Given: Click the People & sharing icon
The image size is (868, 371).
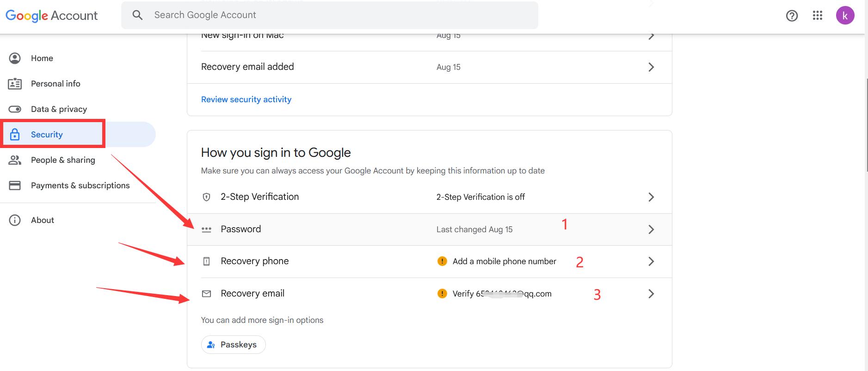Looking at the screenshot, I should (15, 160).
